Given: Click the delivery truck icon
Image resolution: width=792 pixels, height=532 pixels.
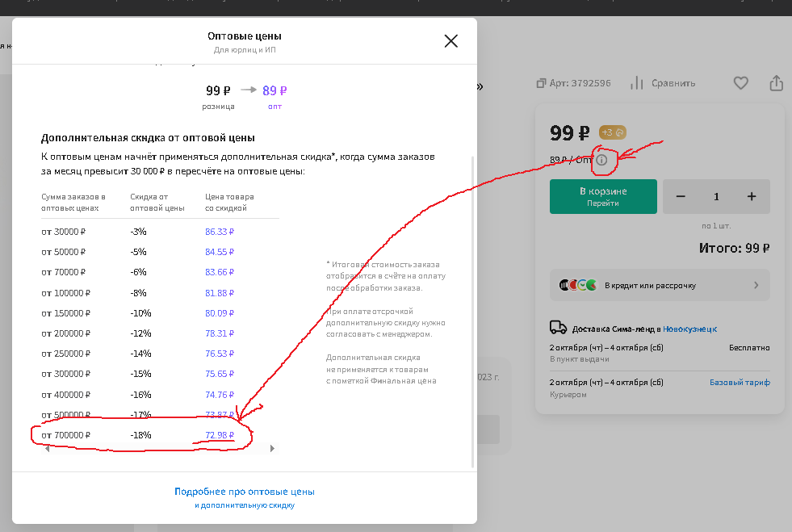Looking at the screenshot, I should pyautogui.click(x=558, y=328).
